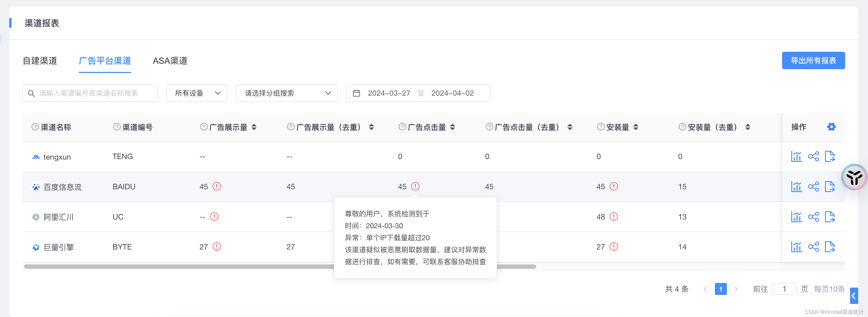Click 前往 page number input

tap(784, 289)
